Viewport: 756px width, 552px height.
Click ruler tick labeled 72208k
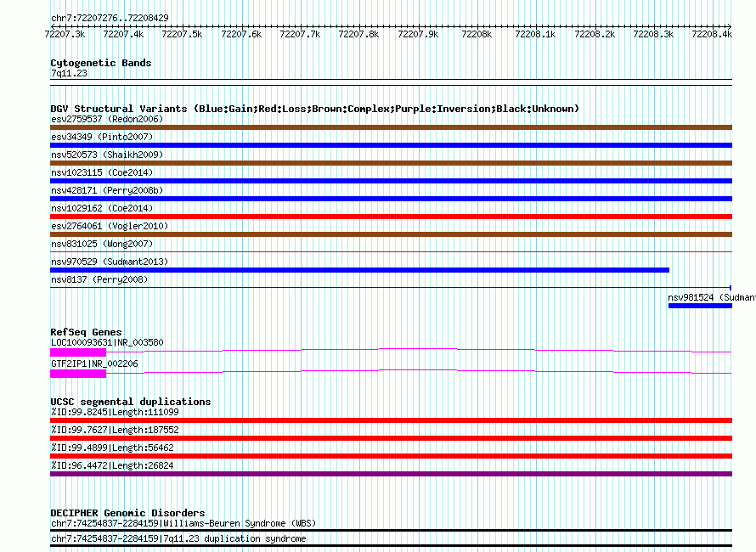pyautogui.click(x=477, y=34)
